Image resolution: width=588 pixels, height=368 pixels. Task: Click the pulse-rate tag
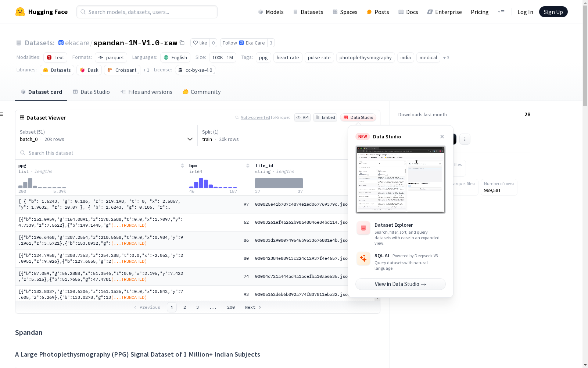tap(319, 57)
